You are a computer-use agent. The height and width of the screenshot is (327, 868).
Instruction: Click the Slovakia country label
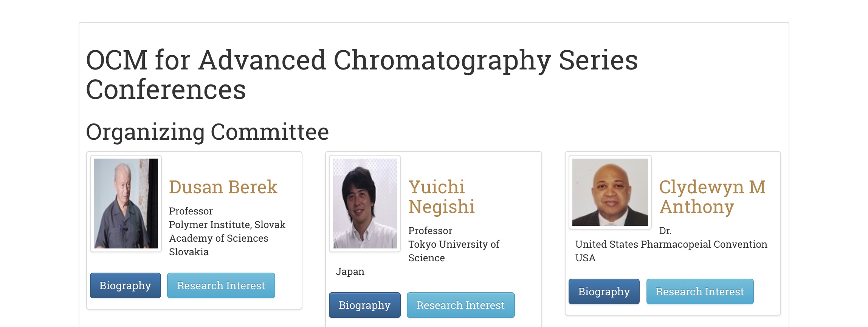[189, 252]
